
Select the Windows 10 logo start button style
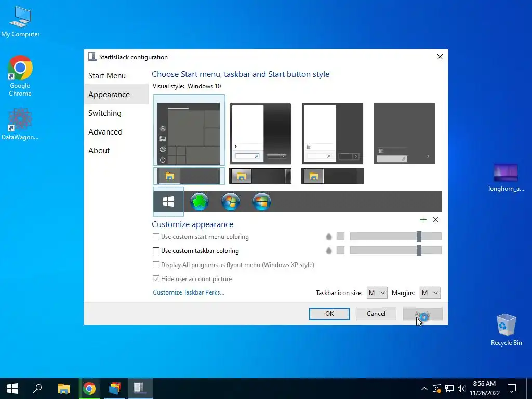(x=168, y=202)
